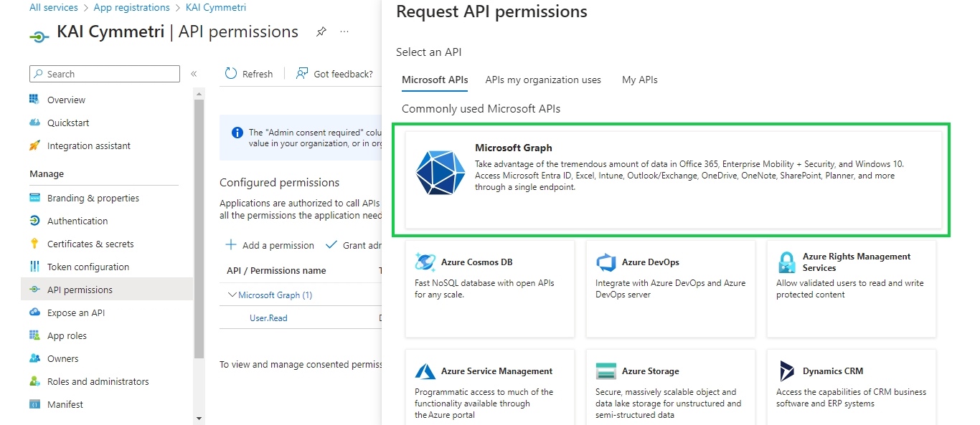Open the ellipsis more options menu

(x=344, y=32)
